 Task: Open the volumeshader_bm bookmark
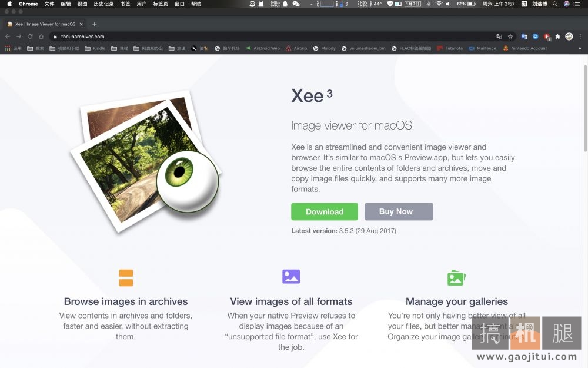coord(363,48)
